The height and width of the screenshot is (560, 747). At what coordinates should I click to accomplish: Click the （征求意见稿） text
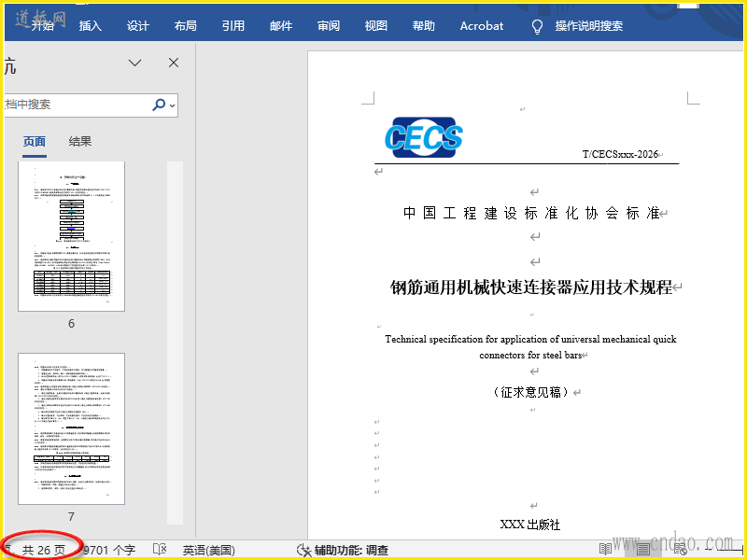click(x=530, y=392)
